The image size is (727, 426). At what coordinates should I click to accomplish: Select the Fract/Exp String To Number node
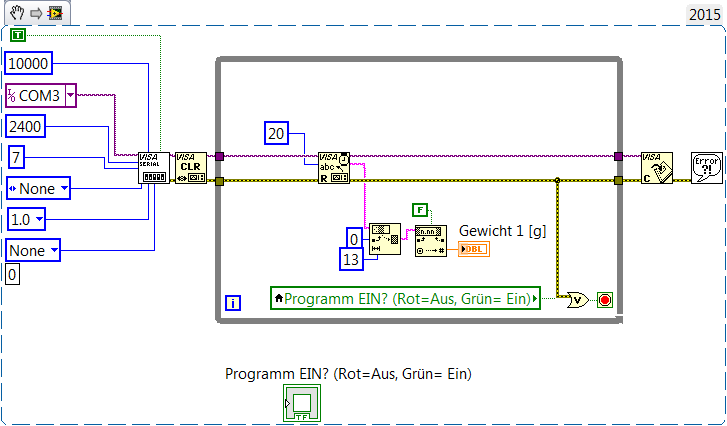[431, 241]
